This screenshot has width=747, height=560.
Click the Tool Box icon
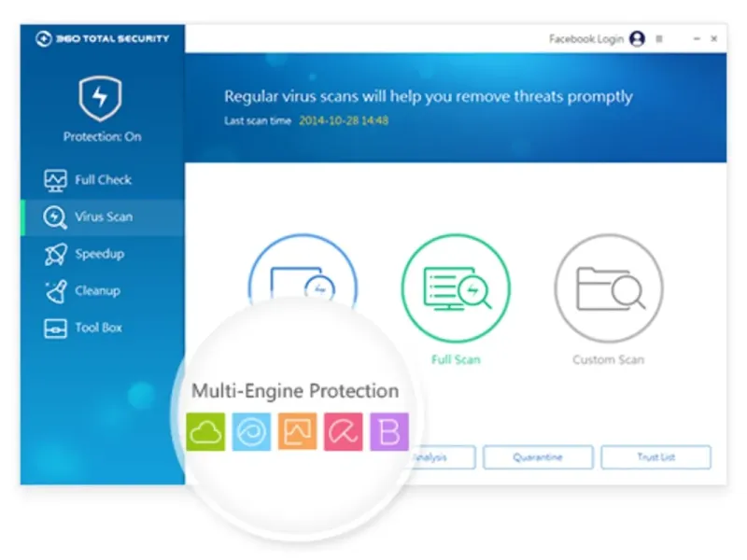(x=55, y=329)
